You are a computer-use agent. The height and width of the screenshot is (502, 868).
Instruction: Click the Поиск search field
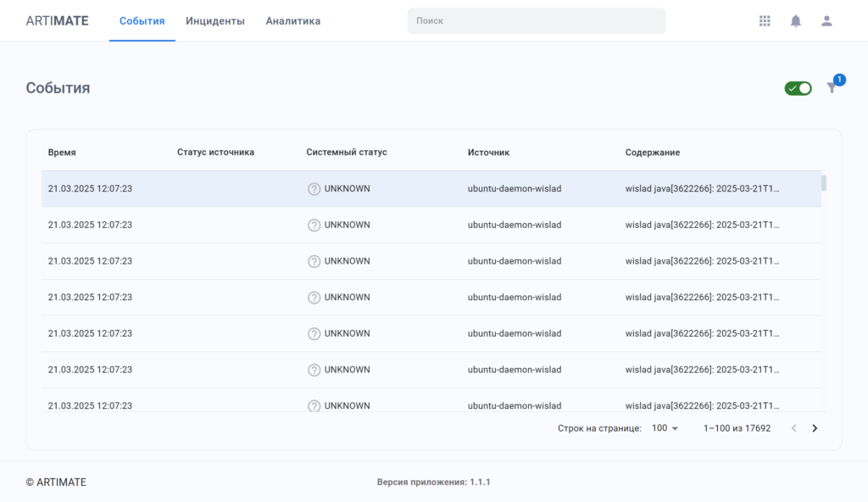pyautogui.click(x=536, y=21)
